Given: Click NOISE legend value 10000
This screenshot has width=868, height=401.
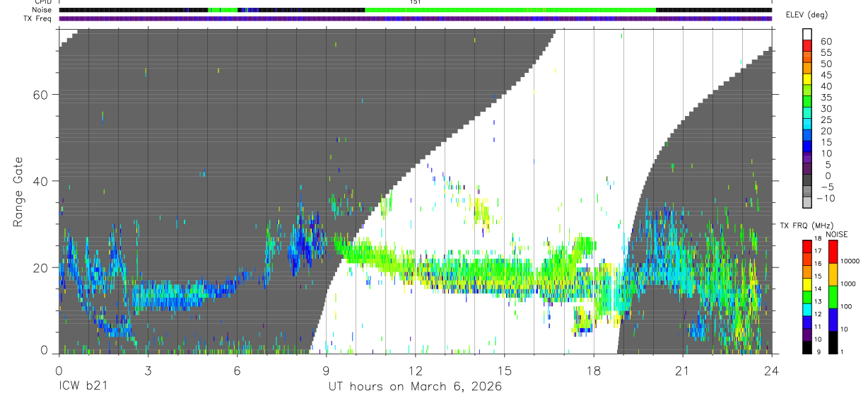Looking at the screenshot, I should [x=851, y=261].
